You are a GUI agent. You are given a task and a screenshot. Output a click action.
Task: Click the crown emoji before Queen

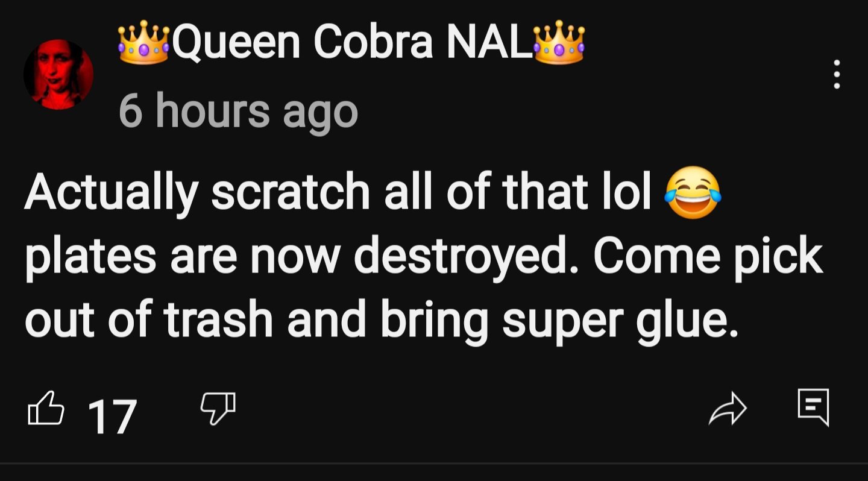[x=144, y=42]
